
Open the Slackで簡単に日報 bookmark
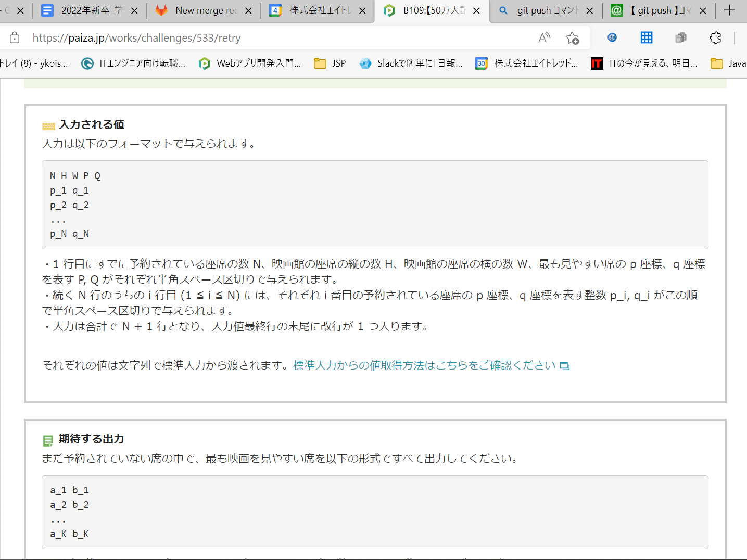click(411, 63)
